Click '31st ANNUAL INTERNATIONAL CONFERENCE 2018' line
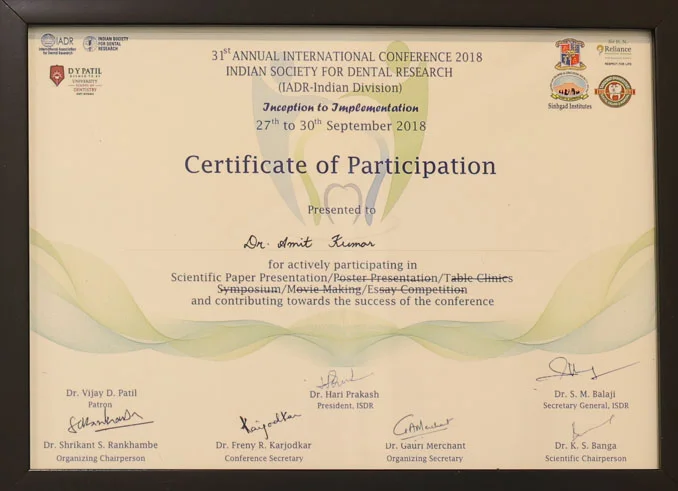The height and width of the screenshot is (491, 678). click(x=347, y=56)
